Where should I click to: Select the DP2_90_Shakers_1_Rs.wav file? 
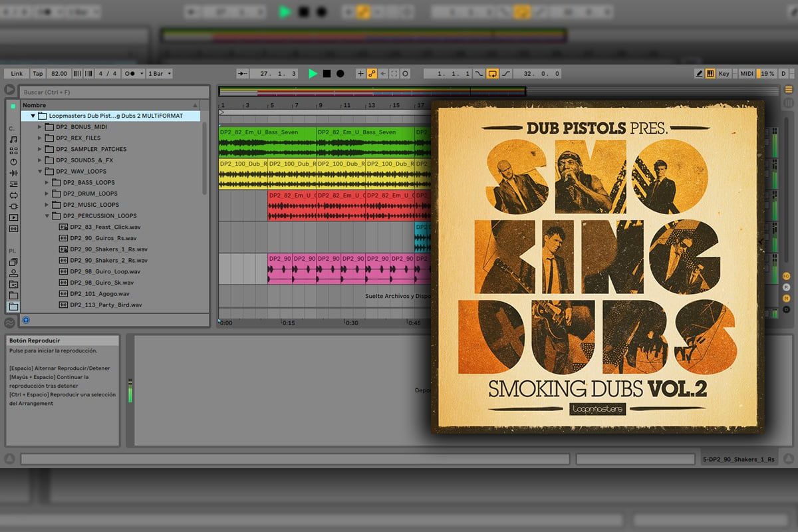pyautogui.click(x=108, y=249)
